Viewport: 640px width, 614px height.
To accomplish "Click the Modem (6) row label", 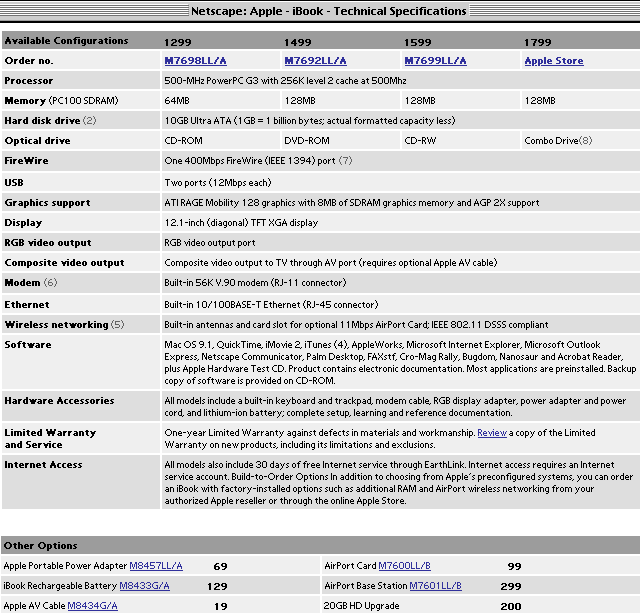I will point(31,283).
